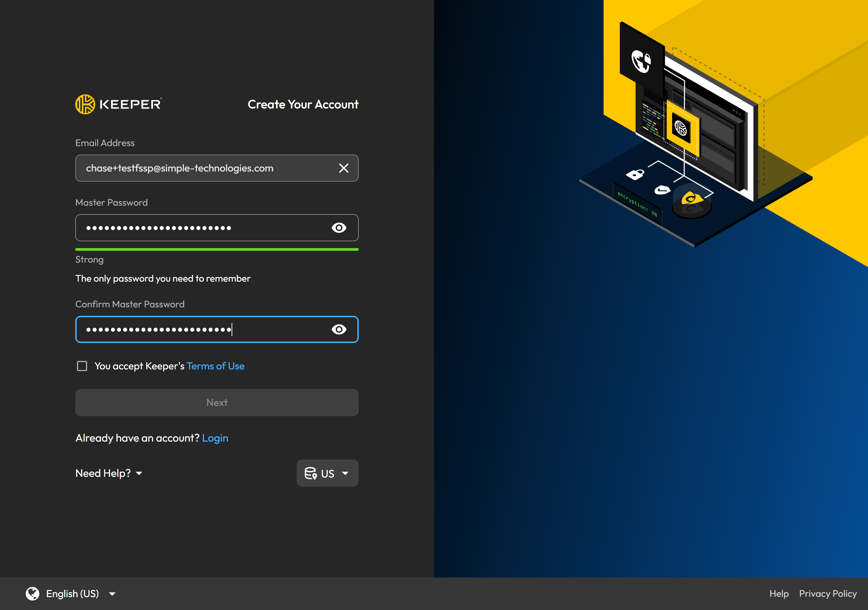Open the English (US) language selector
868x610 pixels.
71,594
